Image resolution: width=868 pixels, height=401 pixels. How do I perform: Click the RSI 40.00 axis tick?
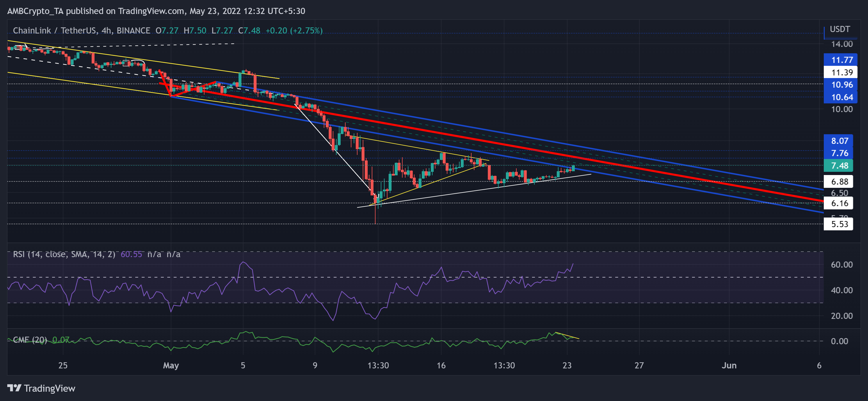[x=842, y=290]
